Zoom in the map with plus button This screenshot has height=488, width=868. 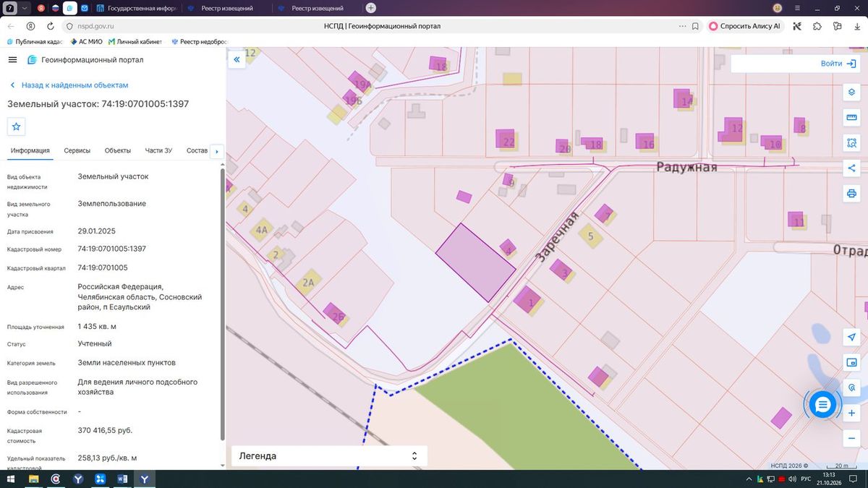tap(851, 413)
